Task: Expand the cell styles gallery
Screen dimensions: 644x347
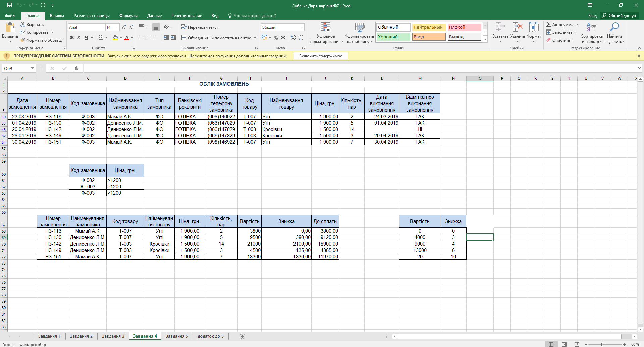Action: click(x=485, y=39)
